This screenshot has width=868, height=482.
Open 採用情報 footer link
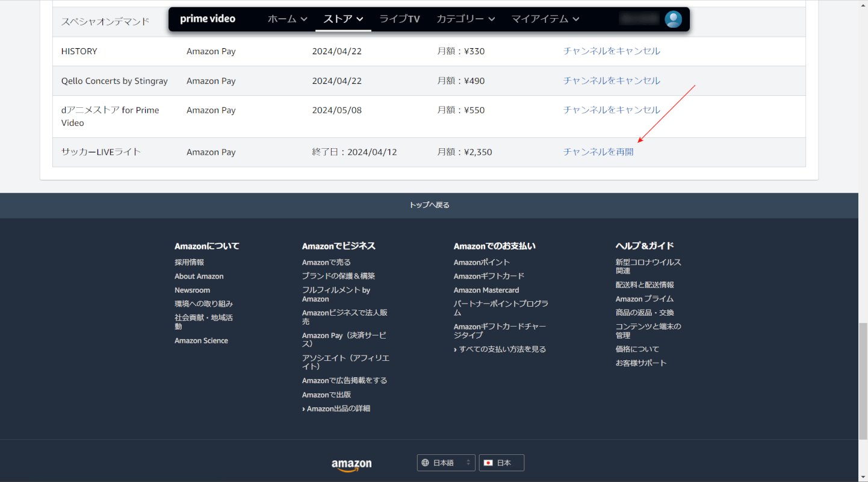[190, 263]
